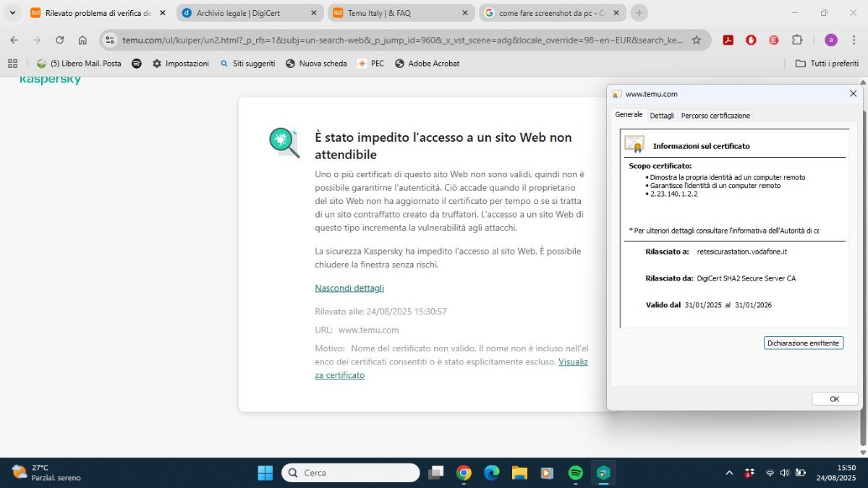Image resolution: width=868 pixels, height=488 pixels.
Task: Open the PEC bookmark
Action: 371,64
